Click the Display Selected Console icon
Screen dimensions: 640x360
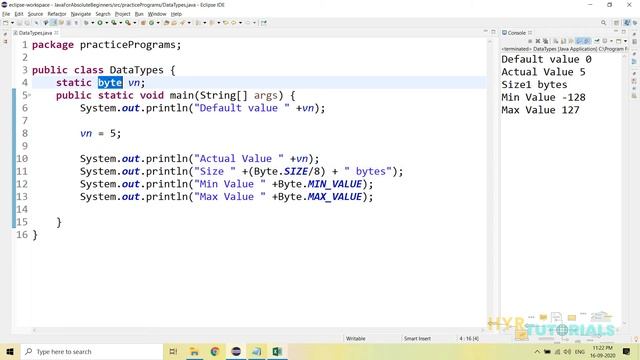(x=604, y=41)
